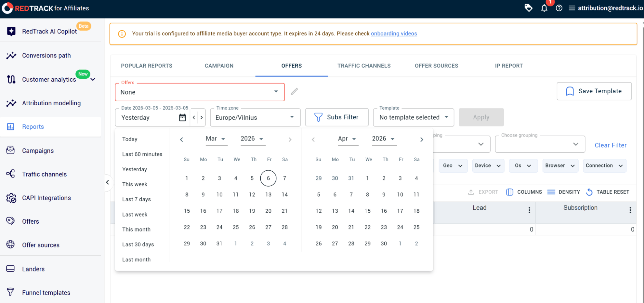Open the tag icon in top bar
Viewport: 644px width, 303px height.
(528, 8)
